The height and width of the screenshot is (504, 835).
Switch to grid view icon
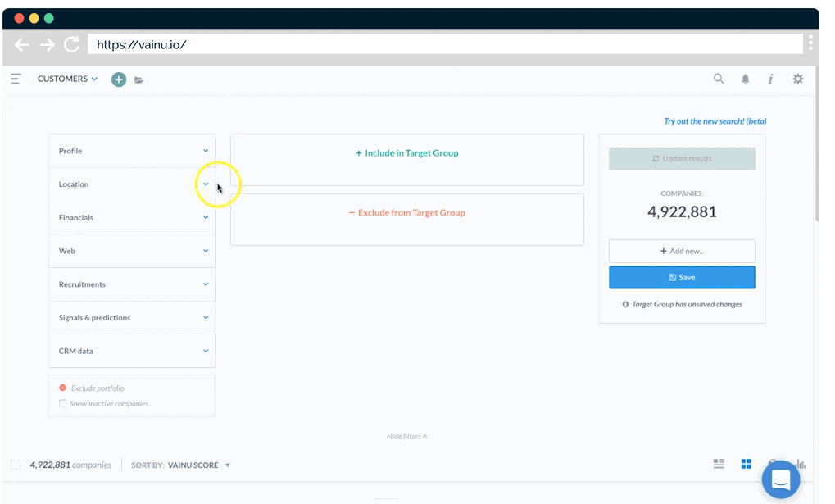[746, 464]
